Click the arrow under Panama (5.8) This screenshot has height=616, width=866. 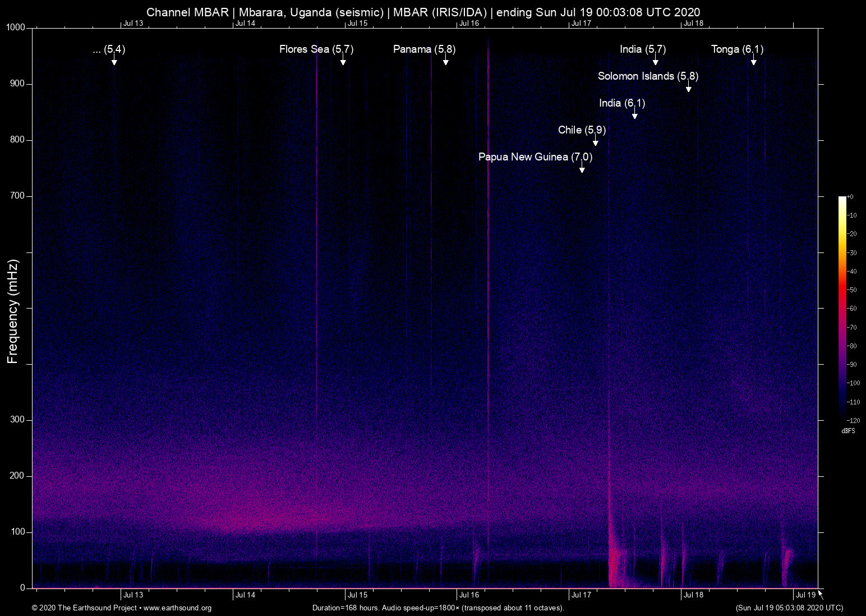[x=445, y=61]
